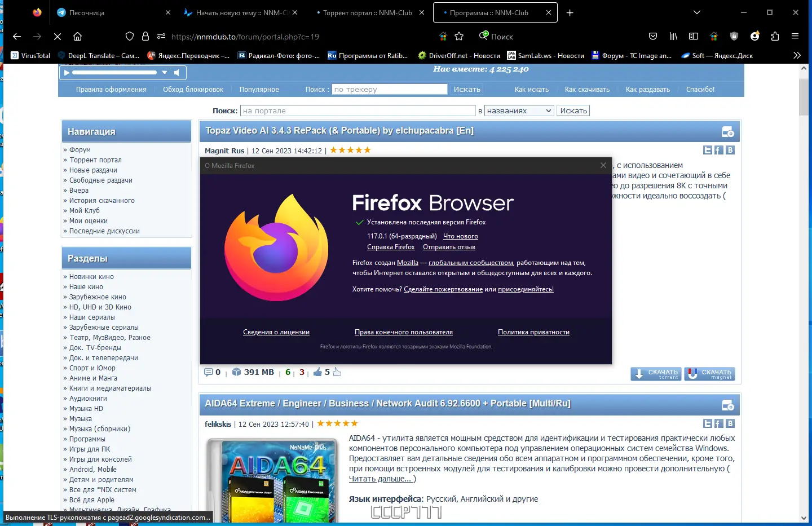
Task: Click the "Искать" button beside tracker search
Action: (x=467, y=89)
